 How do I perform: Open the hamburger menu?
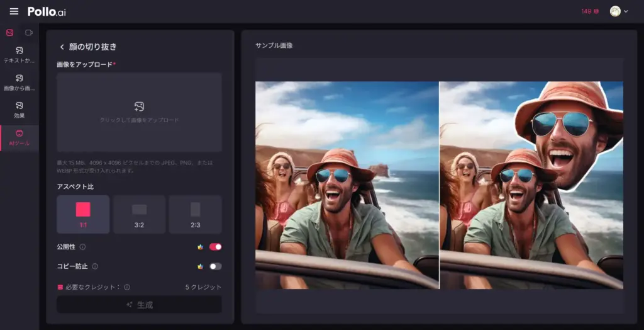click(14, 11)
